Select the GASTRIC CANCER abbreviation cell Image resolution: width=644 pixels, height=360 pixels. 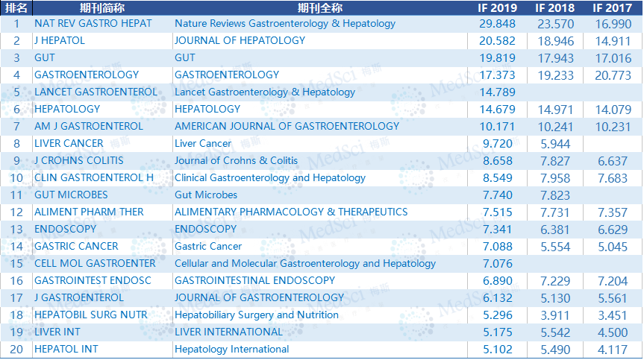click(76, 246)
